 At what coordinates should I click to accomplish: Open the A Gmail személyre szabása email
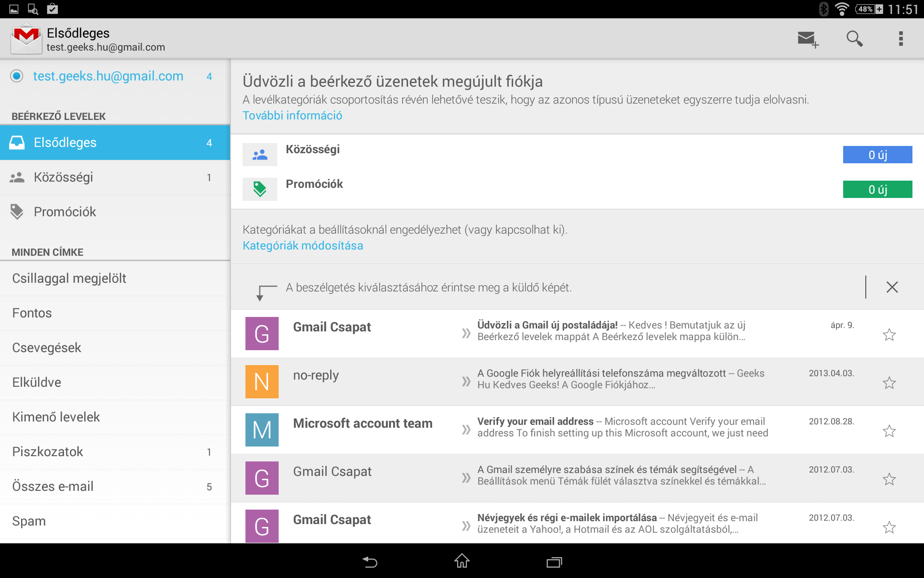pyautogui.click(x=577, y=478)
